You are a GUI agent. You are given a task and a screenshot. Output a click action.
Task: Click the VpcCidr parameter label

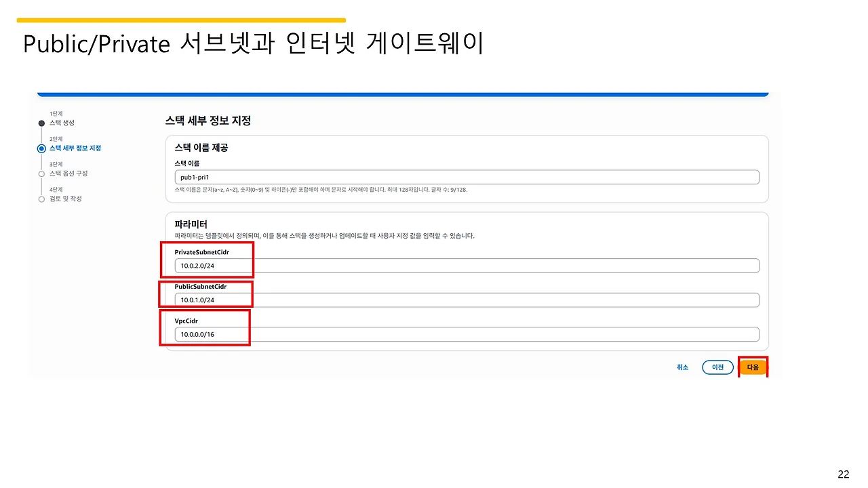(x=186, y=320)
